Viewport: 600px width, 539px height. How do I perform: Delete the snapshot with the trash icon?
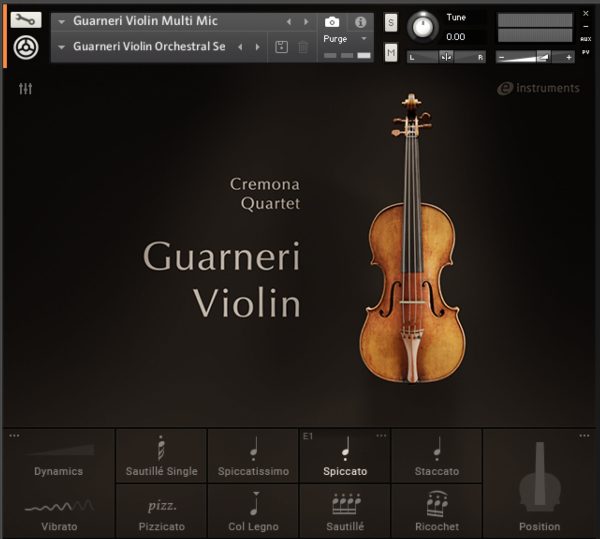coord(304,47)
